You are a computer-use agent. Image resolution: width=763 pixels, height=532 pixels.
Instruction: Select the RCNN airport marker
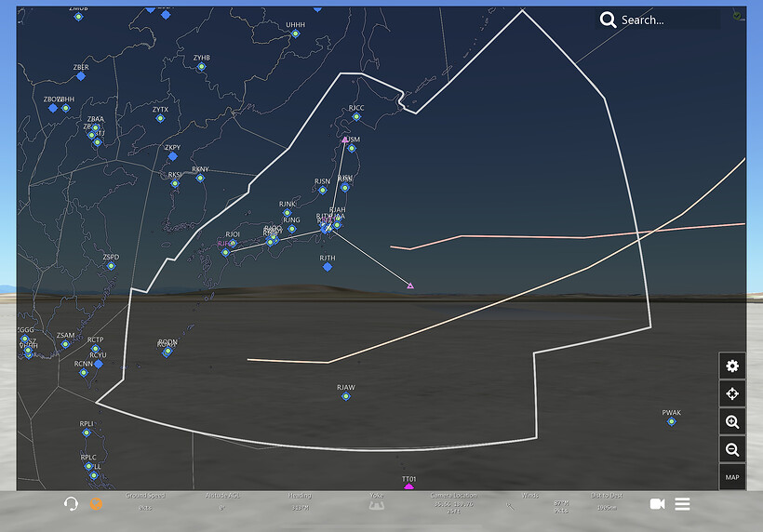coord(83,373)
